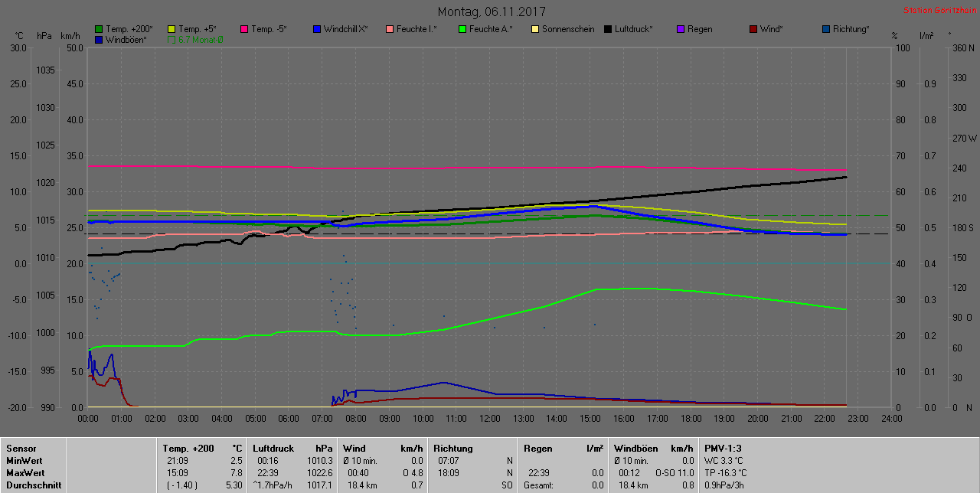The height and width of the screenshot is (493, 980).
Task: Click the blue Windchill X* legend swatch
Action: (x=316, y=29)
